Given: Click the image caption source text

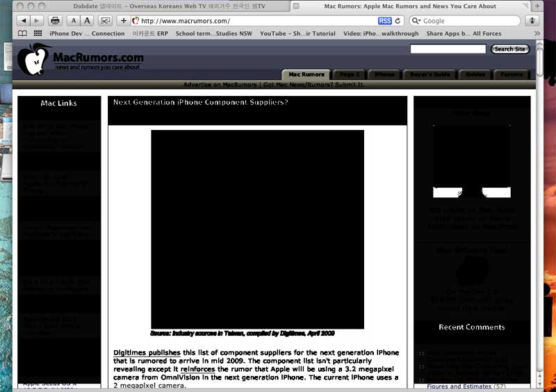Looking at the screenshot, I should click(242, 334).
